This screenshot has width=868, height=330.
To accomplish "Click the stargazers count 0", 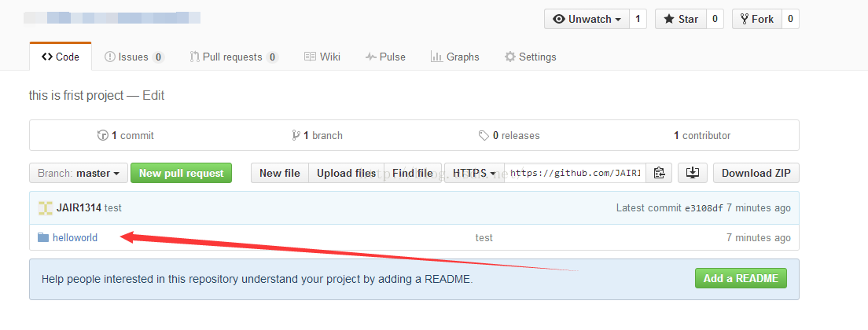I will (x=715, y=19).
